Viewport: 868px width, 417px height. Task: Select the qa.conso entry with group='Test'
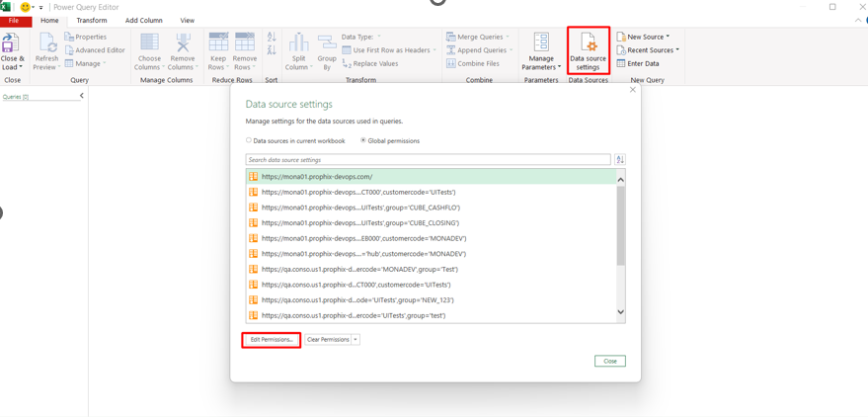pos(431,269)
